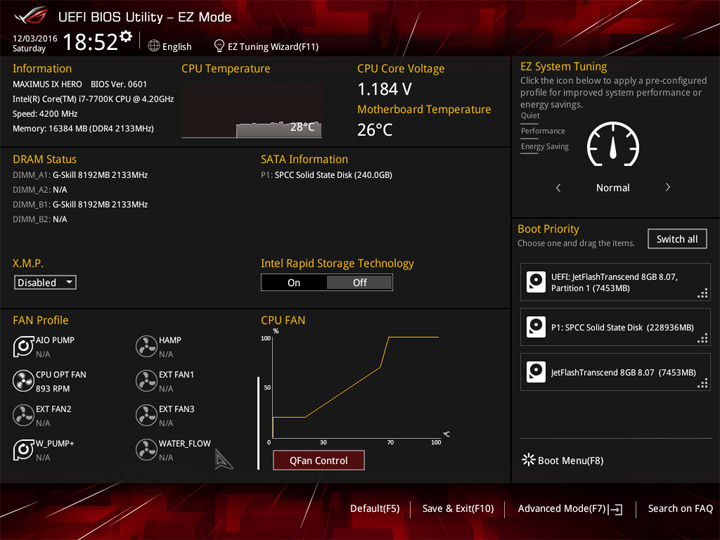The image size is (720, 540).
Task: Click the P1 SPCC Solid State Disk icon
Action: [x=536, y=327]
